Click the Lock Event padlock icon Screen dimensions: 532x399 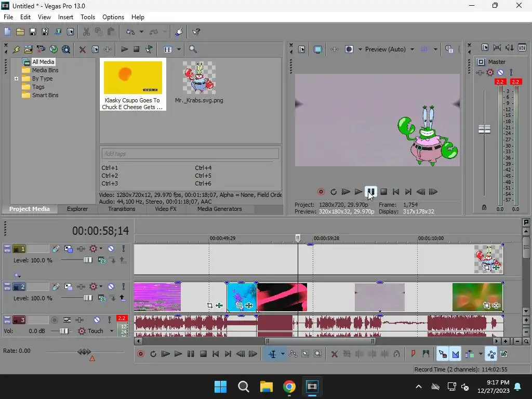(396, 354)
